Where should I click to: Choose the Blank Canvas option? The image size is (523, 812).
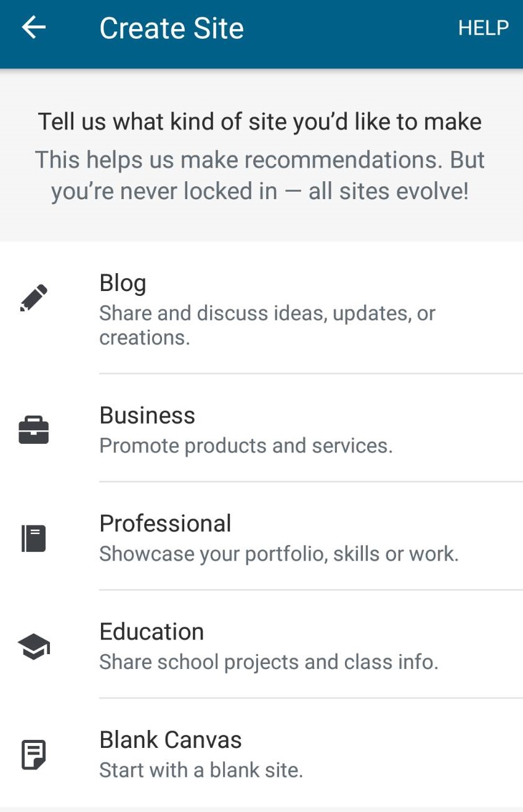click(x=171, y=740)
